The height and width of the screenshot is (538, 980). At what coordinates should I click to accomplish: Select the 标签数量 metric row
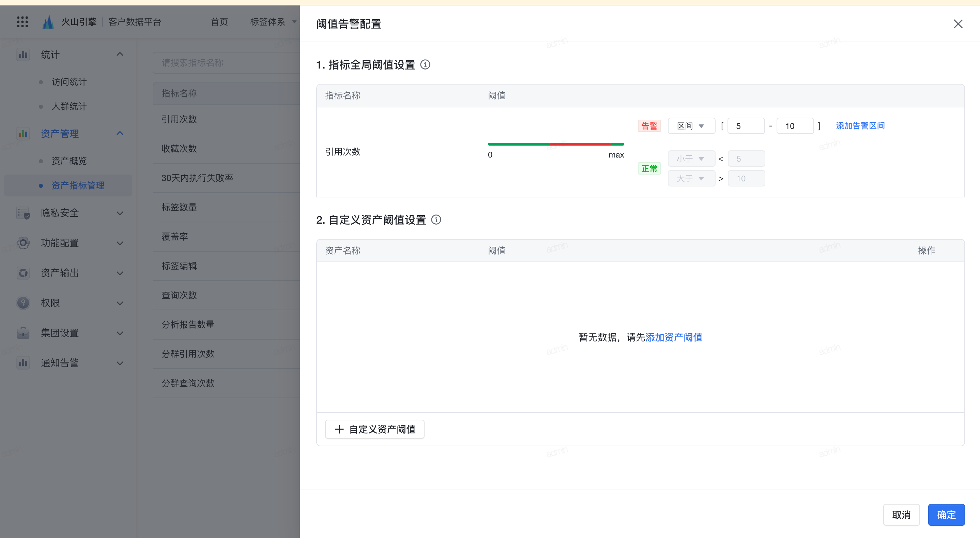pyautogui.click(x=226, y=208)
